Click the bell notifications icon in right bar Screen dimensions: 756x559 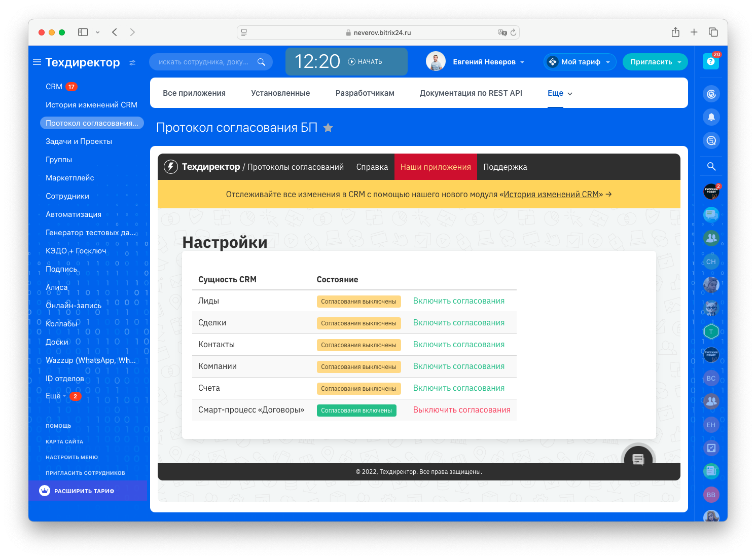[711, 117]
